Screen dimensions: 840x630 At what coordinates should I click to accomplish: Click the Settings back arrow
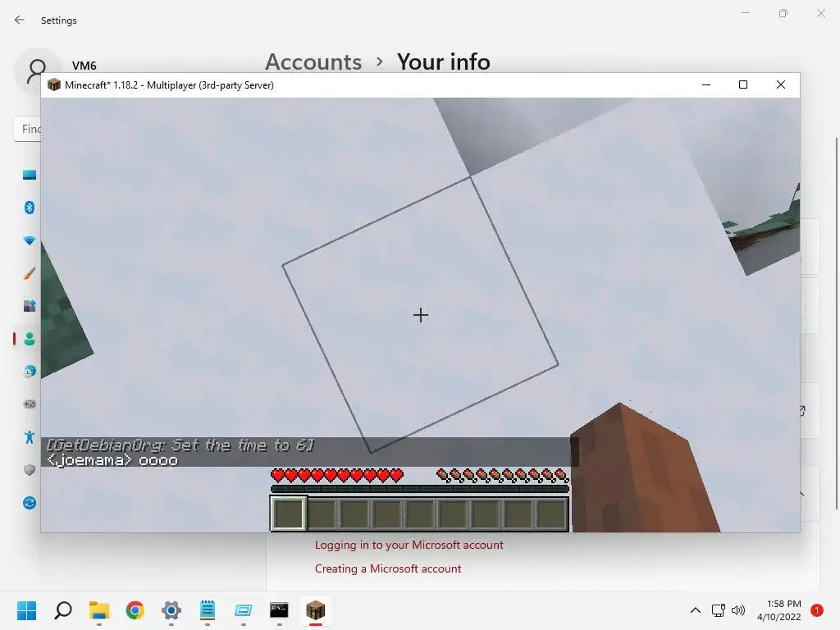20,20
